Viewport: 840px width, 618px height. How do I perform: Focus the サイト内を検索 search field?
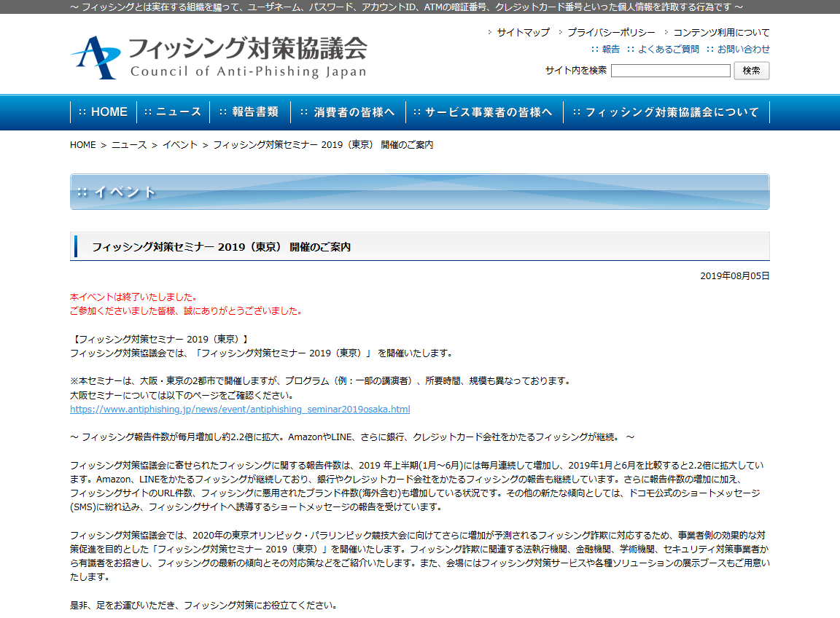[670, 71]
